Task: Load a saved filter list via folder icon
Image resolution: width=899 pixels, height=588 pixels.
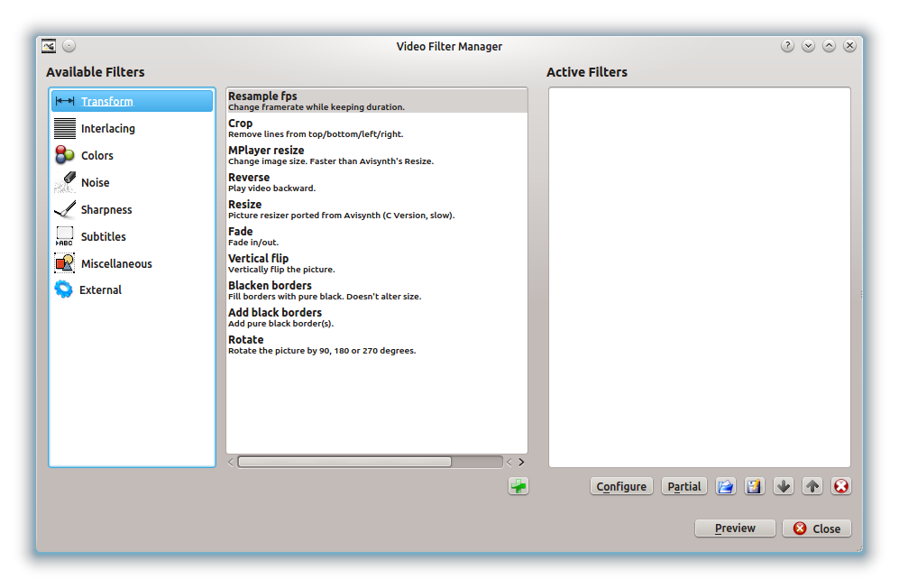Action: 725,486
